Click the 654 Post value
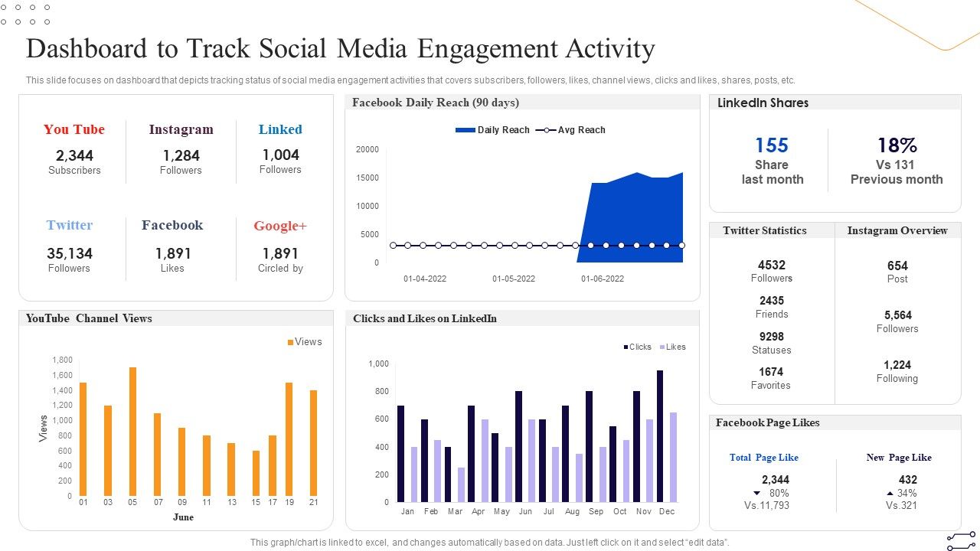 coord(897,266)
